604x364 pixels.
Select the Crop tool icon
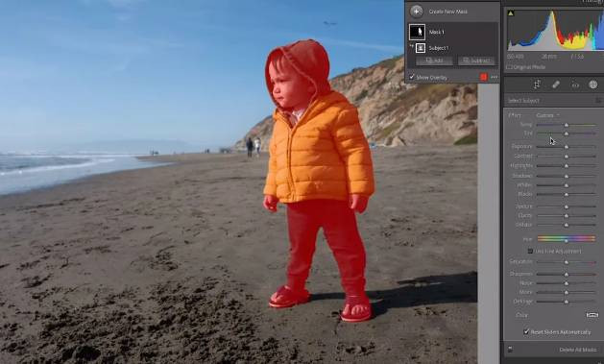537,85
